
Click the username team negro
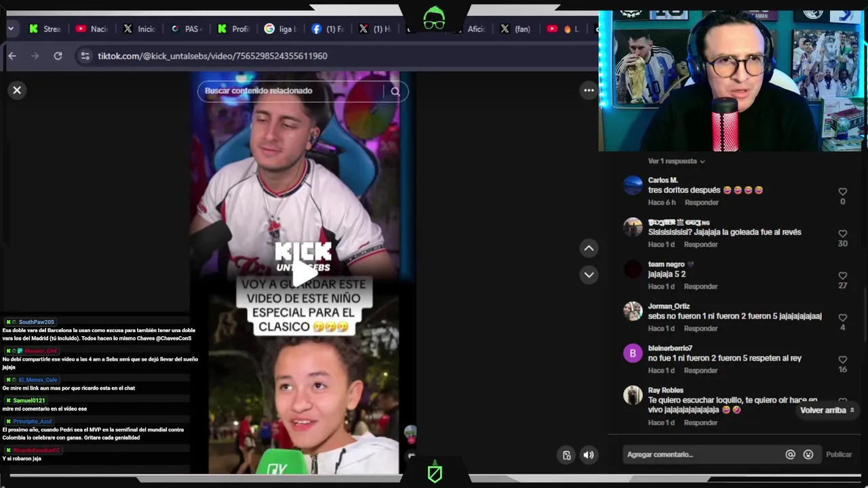[x=666, y=264]
